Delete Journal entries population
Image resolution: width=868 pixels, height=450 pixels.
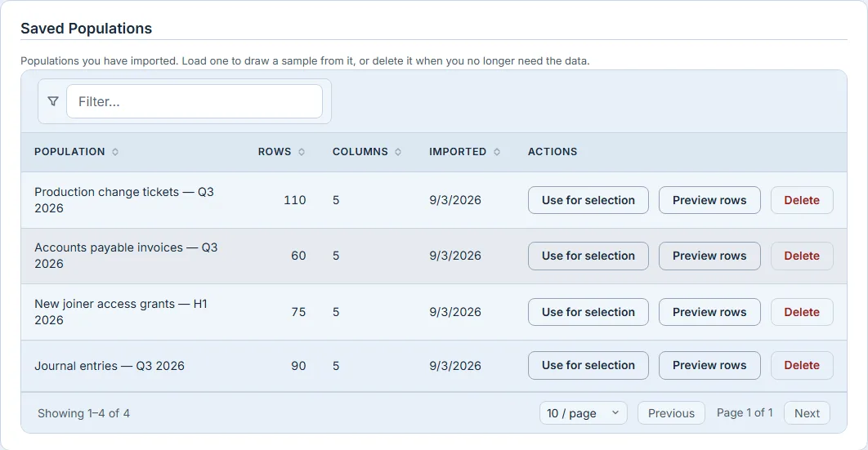[802, 365]
